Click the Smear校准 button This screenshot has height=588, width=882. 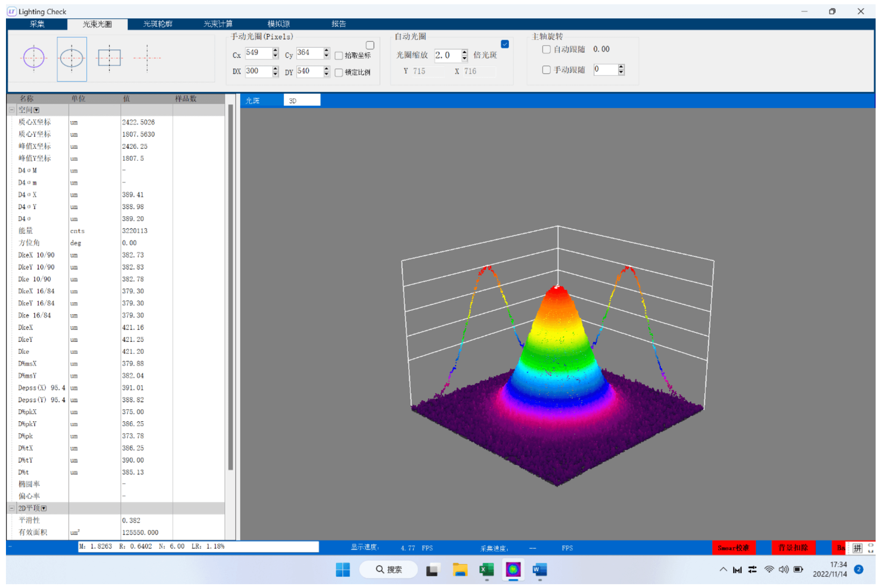pyautogui.click(x=733, y=548)
